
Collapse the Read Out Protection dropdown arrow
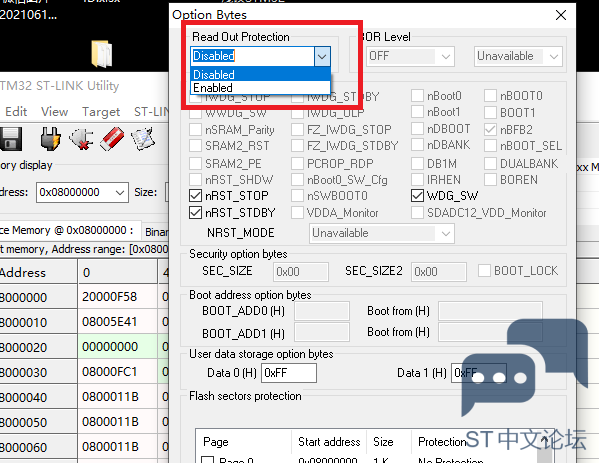pos(322,57)
